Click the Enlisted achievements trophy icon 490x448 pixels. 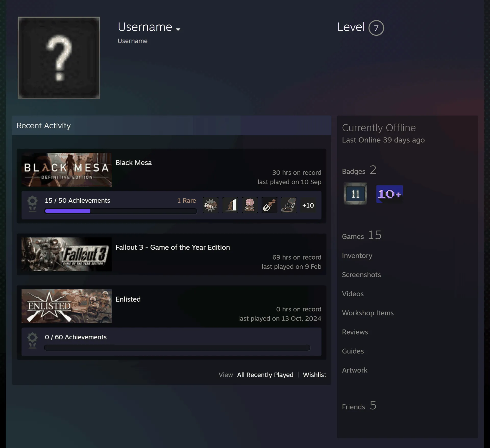32,340
